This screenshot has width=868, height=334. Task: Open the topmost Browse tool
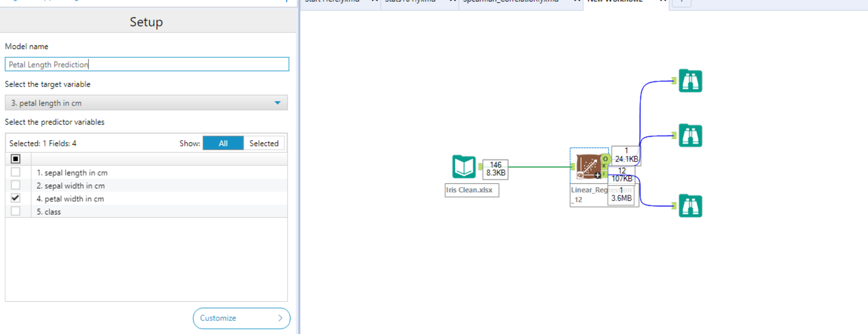click(690, 81)
